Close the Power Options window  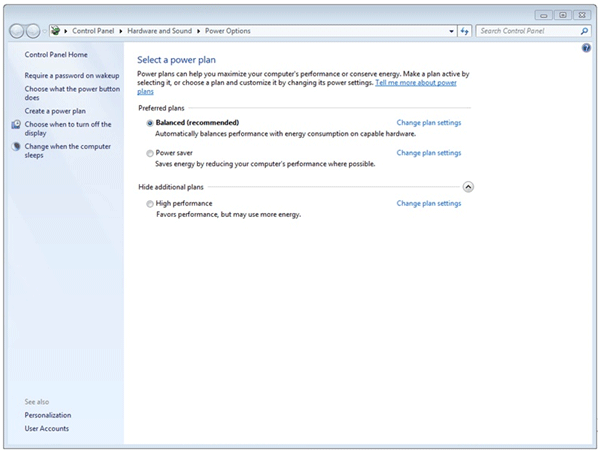tap(582, 15)
